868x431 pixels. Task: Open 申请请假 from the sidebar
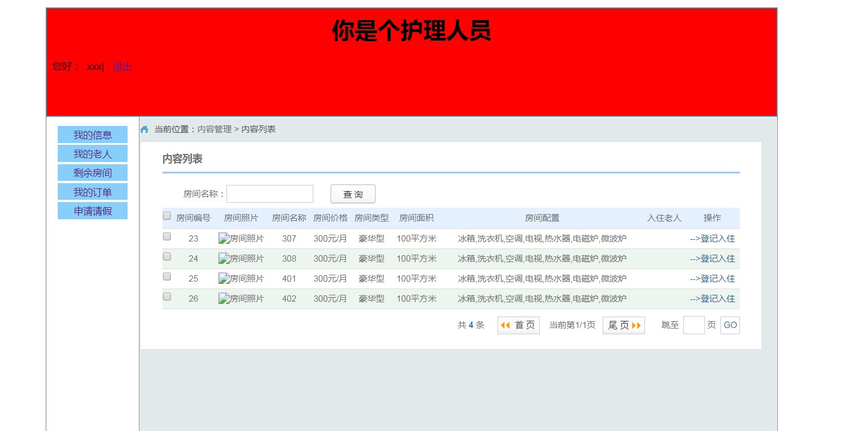pyautogui.click(x=93, y=211)
